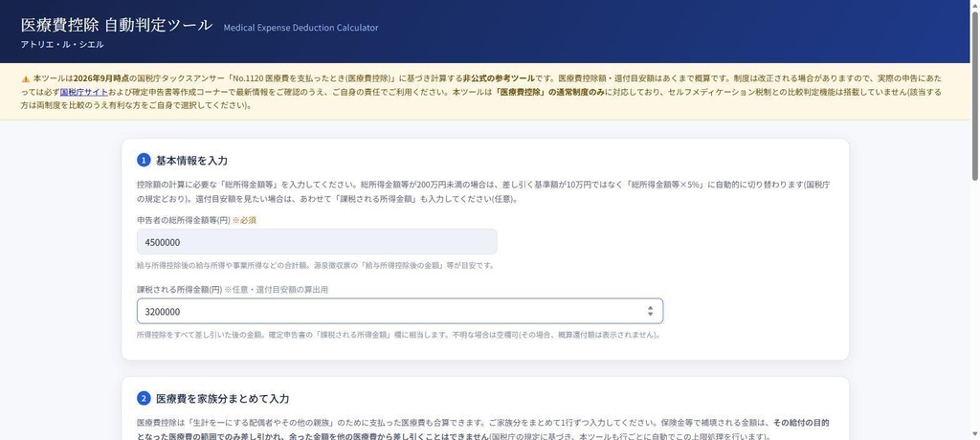Screen dimensions: 980x440
Task: Click the step 1 number badge
Action: 144,161
